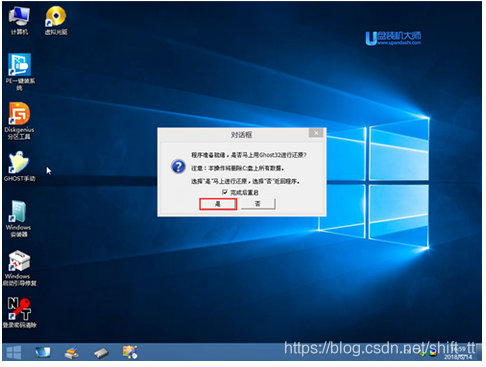The width and height of the screenshot is (486, 367).
Task: Toggle the 完成后重启 checkbox
Action: [225, 192]
